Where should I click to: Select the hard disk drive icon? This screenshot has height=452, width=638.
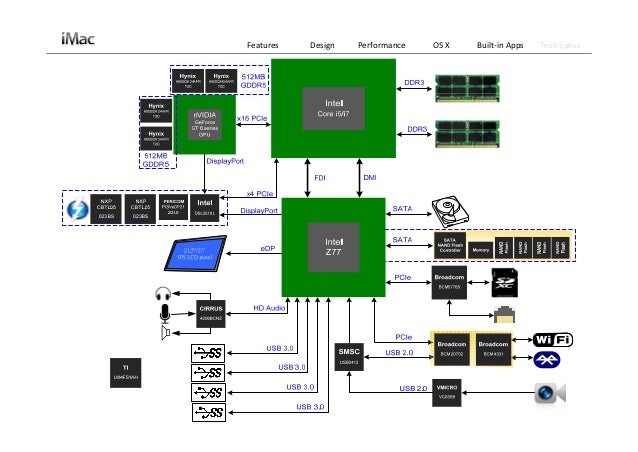tap(450, 212)
